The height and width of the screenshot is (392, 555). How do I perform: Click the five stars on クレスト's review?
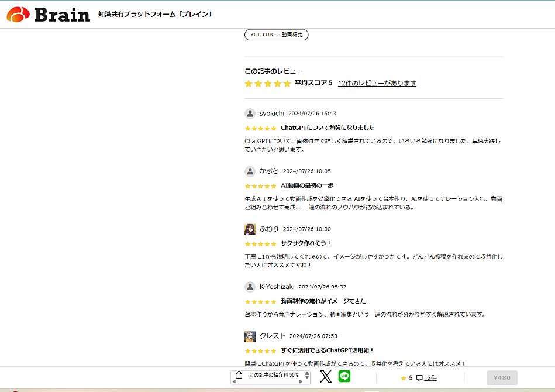coord(260,351)
